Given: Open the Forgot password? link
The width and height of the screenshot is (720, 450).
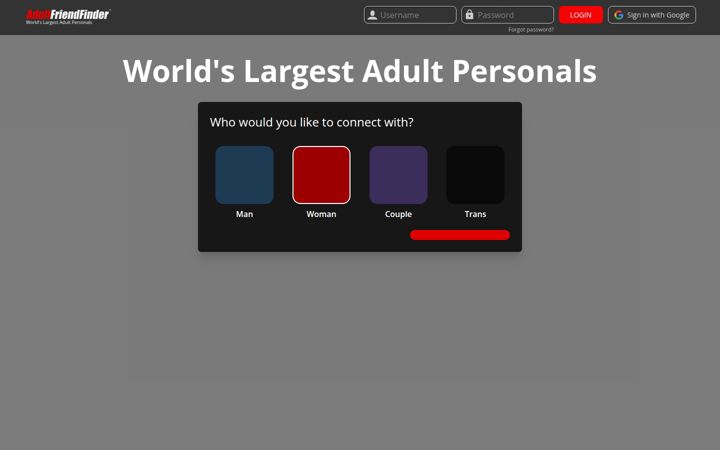Looking at the screenshot, I should tap(531, 30).
